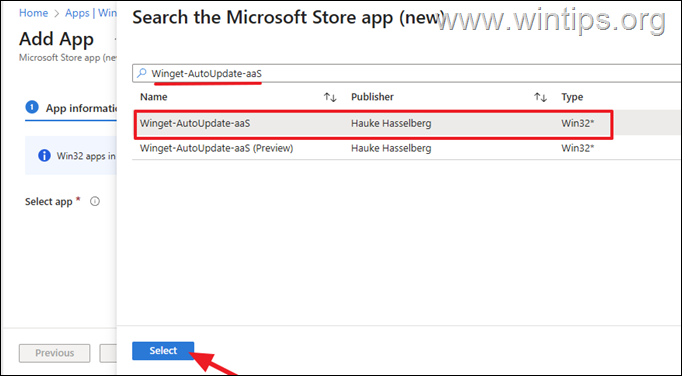
Task: Sort results by the Name column arrows
Action: pos(330,97)
